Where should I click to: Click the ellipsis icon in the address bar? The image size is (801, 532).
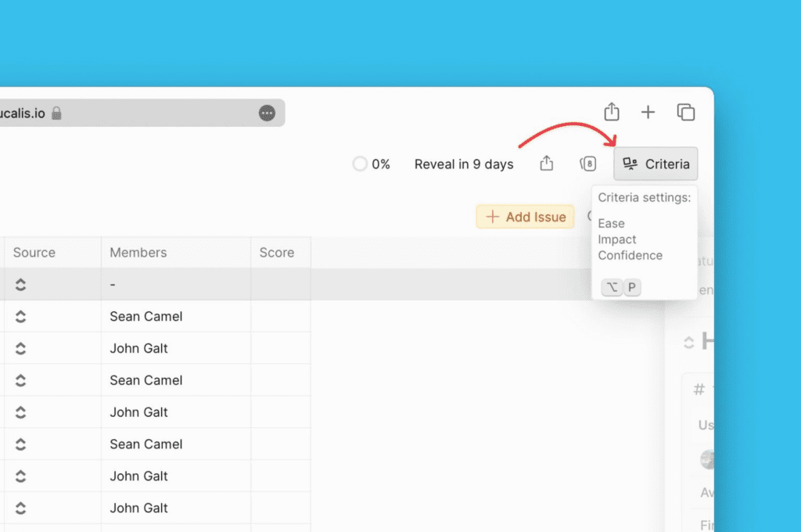267,113
